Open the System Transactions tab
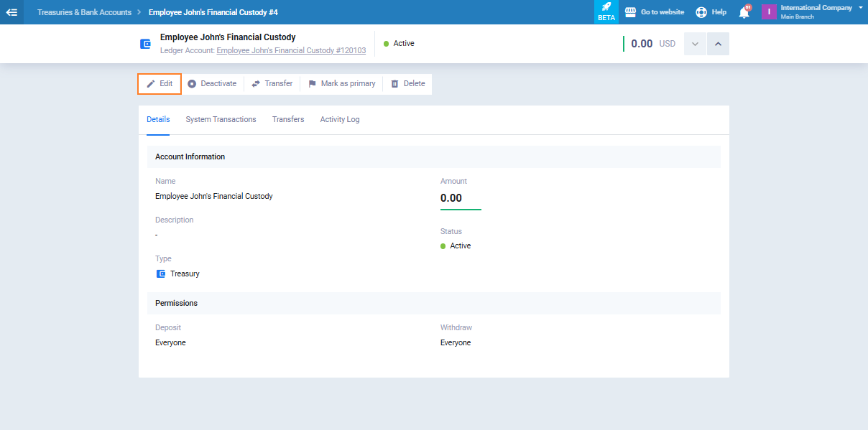868x430 pixels. tap(221, 120)
